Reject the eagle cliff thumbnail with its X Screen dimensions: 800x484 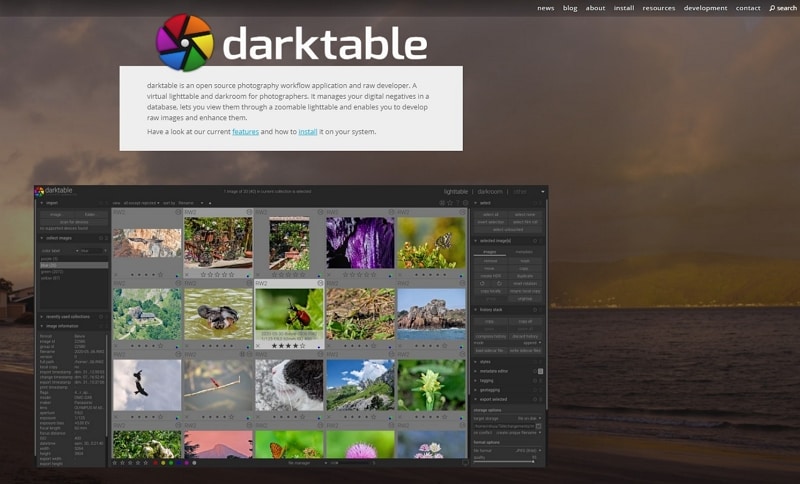pos(116,274)
